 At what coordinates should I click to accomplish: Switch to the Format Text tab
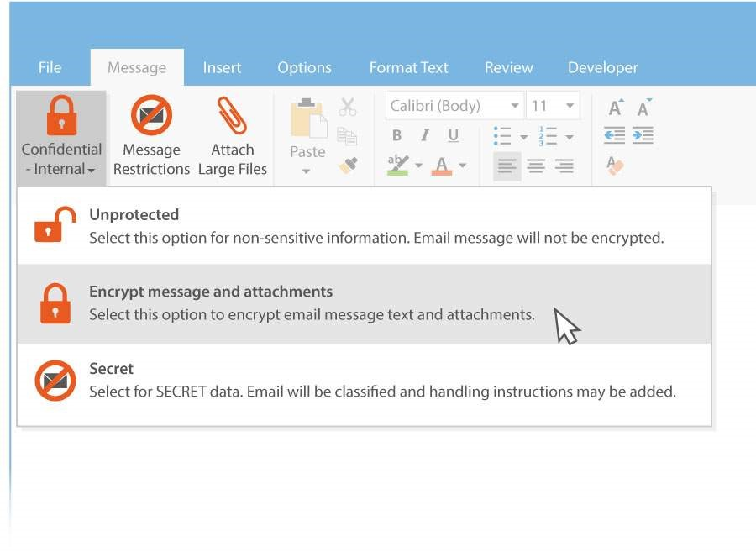tap(409, 67)
